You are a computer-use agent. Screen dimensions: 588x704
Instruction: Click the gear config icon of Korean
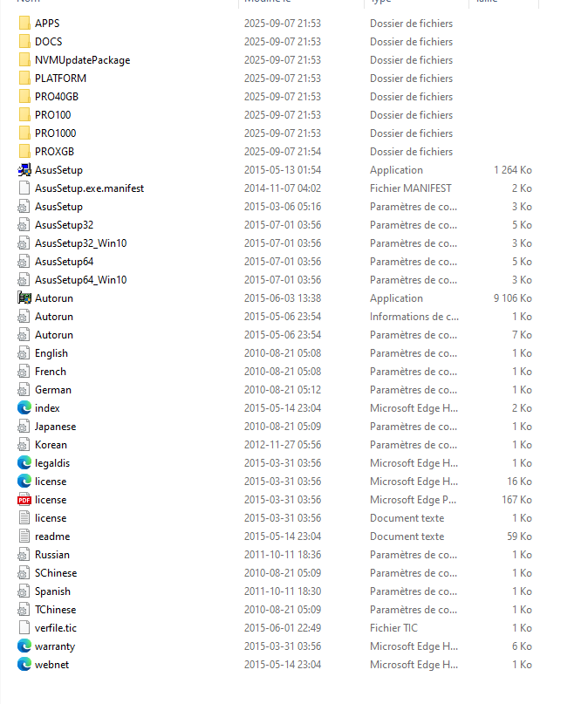[x=24, y=445]
